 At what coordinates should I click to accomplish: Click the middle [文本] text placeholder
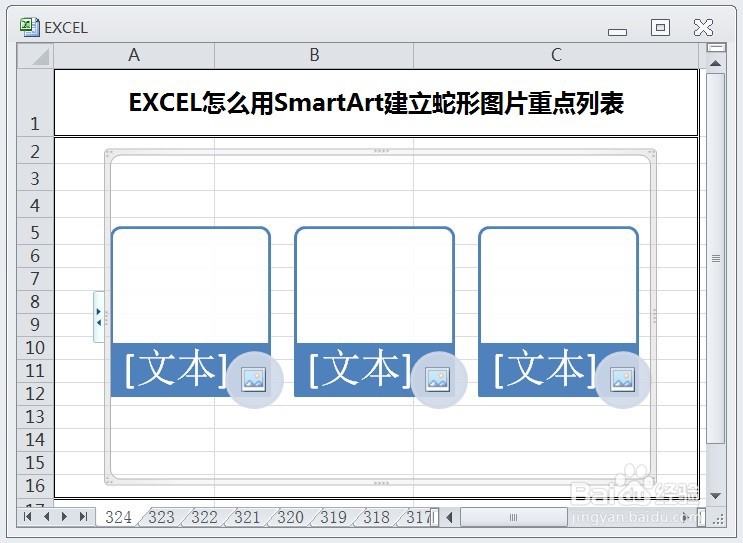coord(360,370)
